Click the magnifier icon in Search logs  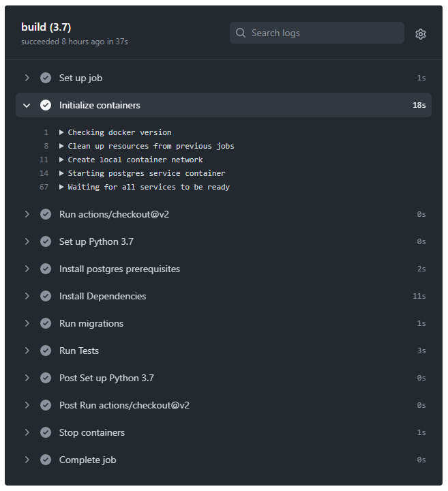coord(241,33)
